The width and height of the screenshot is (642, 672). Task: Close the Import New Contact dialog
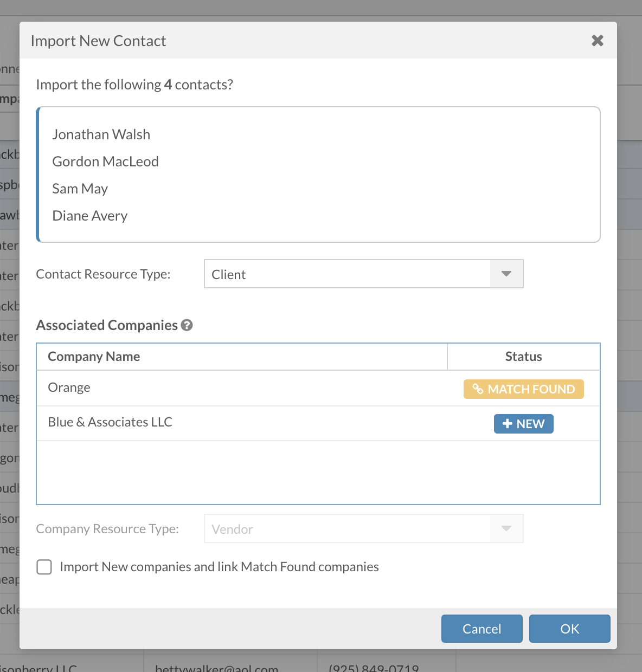pos(597,41)
